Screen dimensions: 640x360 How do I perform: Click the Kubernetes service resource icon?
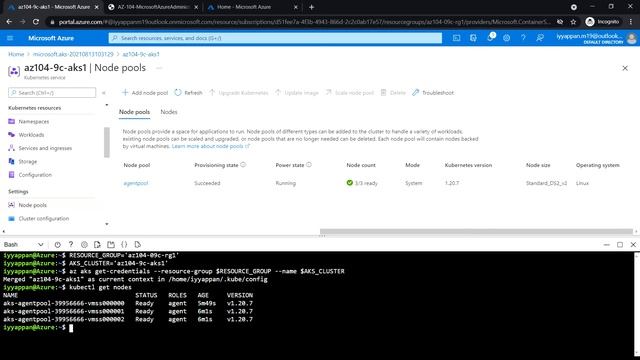click(x=14, y=71)
